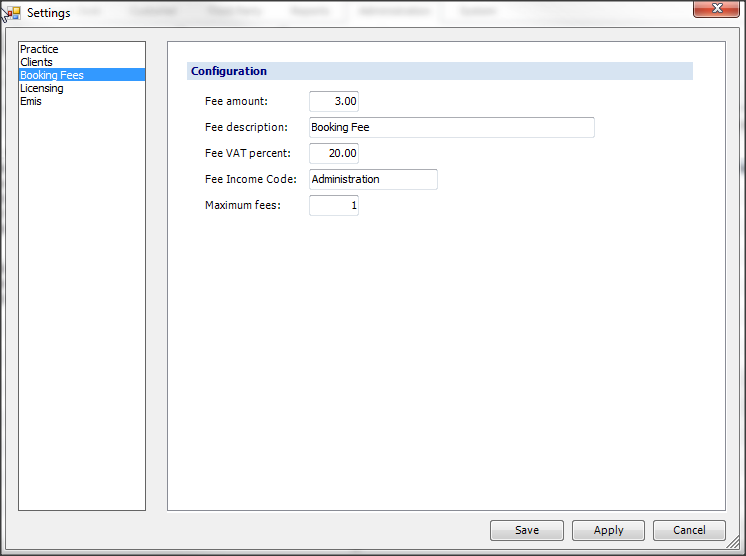Click the 'Fee VAT percent:' label

(248, 153)
